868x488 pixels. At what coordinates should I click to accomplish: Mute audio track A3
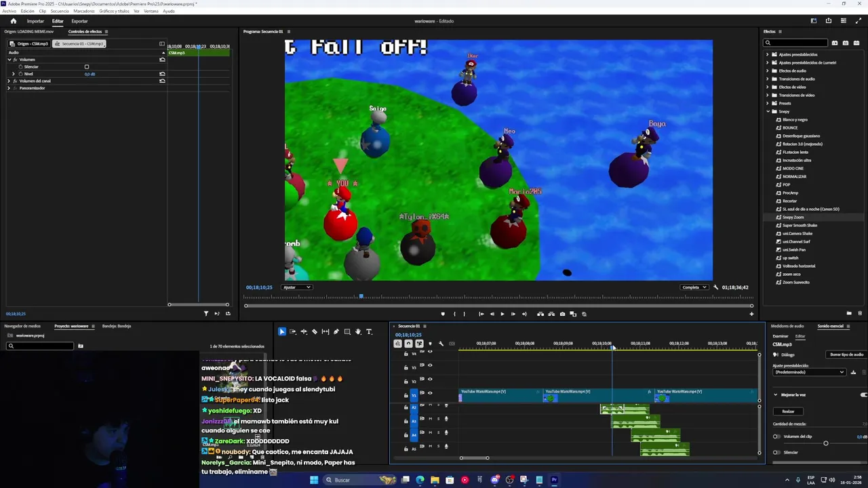[x=430, y=419]
